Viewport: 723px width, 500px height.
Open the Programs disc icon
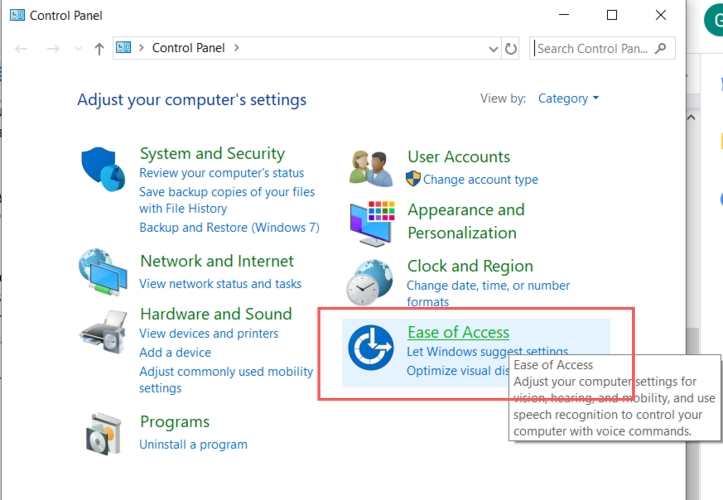coord(103,432)
